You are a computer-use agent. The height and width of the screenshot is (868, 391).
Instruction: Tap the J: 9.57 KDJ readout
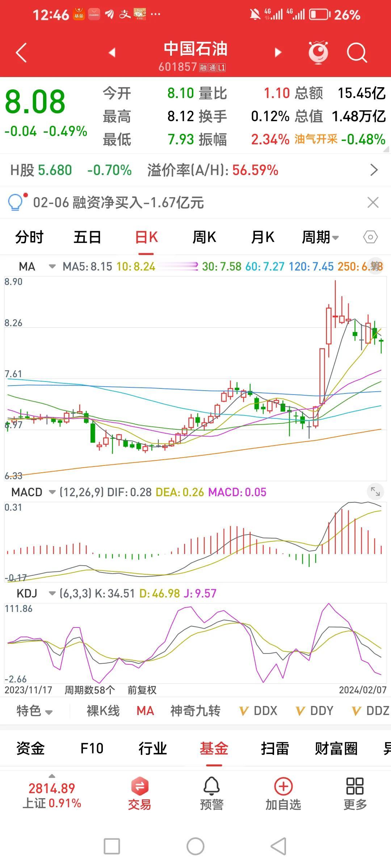200,593
